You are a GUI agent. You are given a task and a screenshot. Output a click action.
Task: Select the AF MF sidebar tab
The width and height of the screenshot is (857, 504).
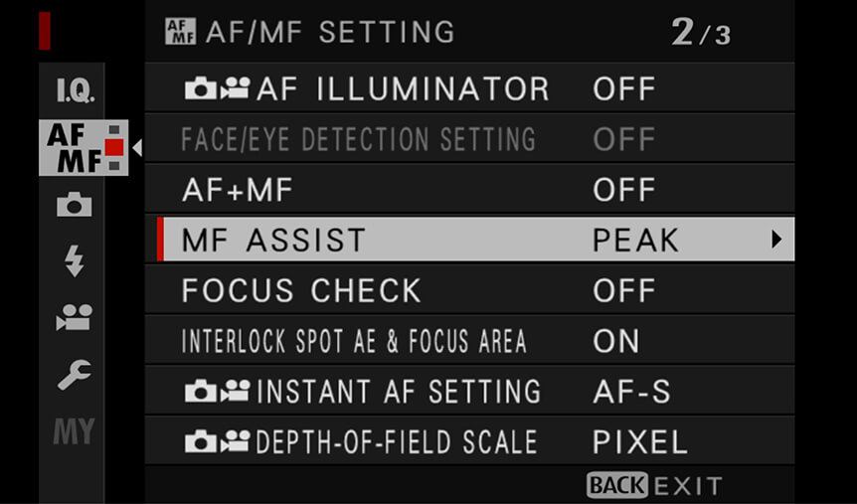[x=84, y=147]
